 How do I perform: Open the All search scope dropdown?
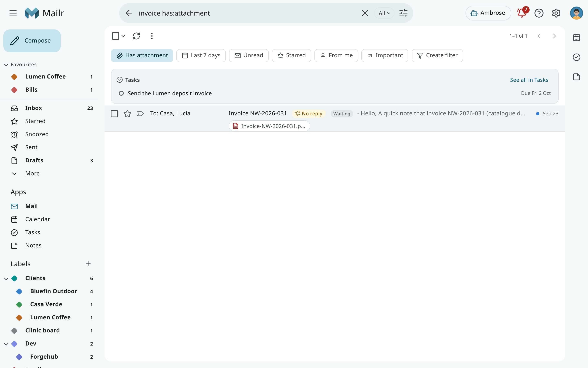click(x=384, y=13)
